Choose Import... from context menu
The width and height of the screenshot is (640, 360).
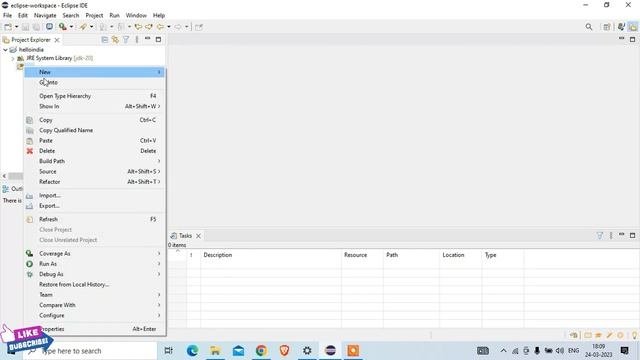tap(94, 196)
